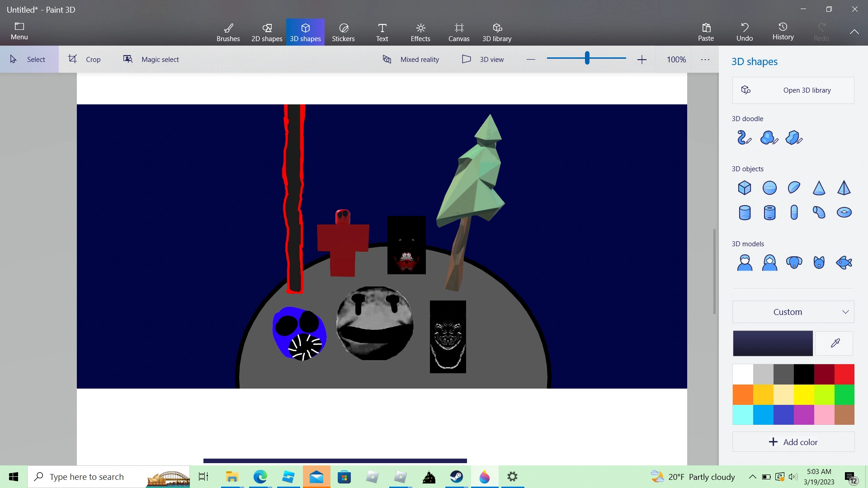868x488 pixels.
Task: Toggle Mixed reality mode
Action: [x=410, y=59]
